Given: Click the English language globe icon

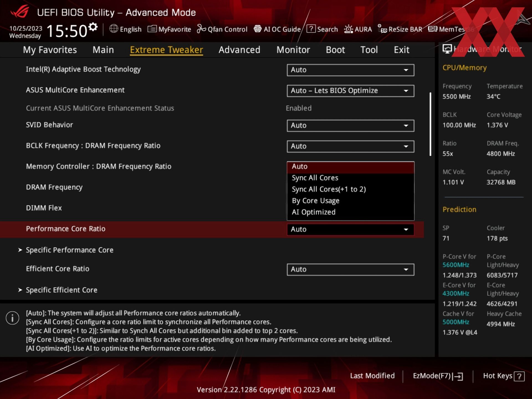Looking at the screenshot, I should pos(114,29).
